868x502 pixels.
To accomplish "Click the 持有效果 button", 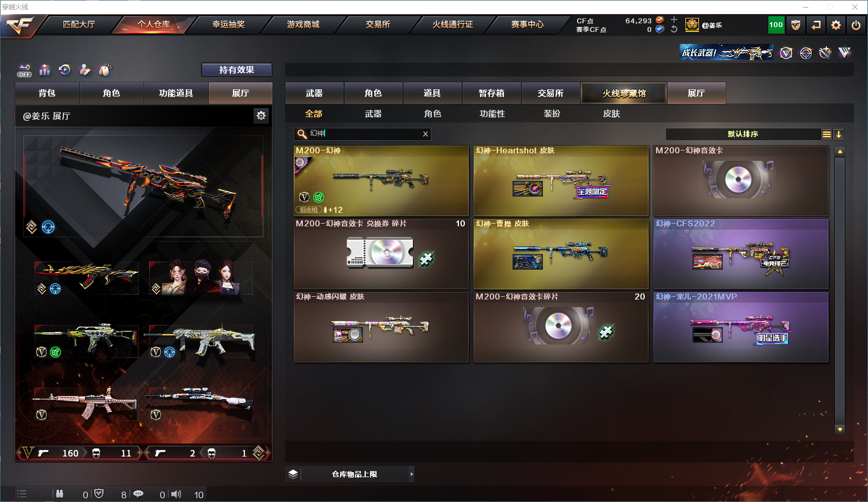I will pos(237,70).
